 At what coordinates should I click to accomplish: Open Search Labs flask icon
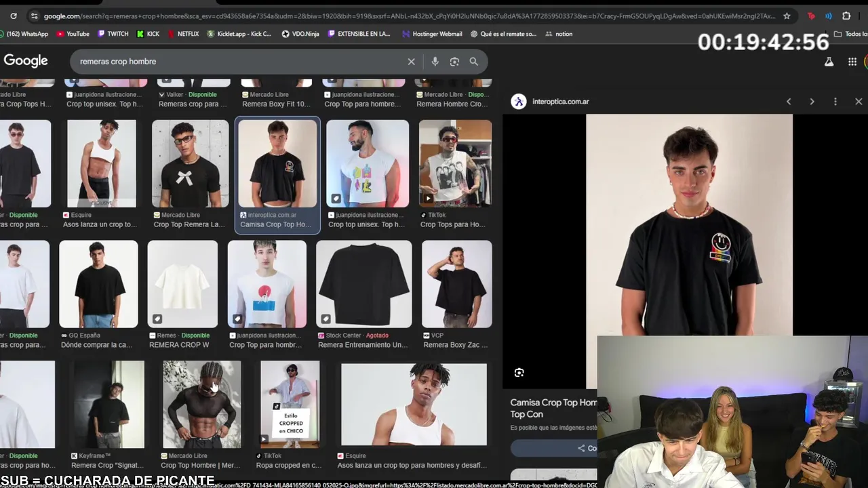(x=829, y=62)
